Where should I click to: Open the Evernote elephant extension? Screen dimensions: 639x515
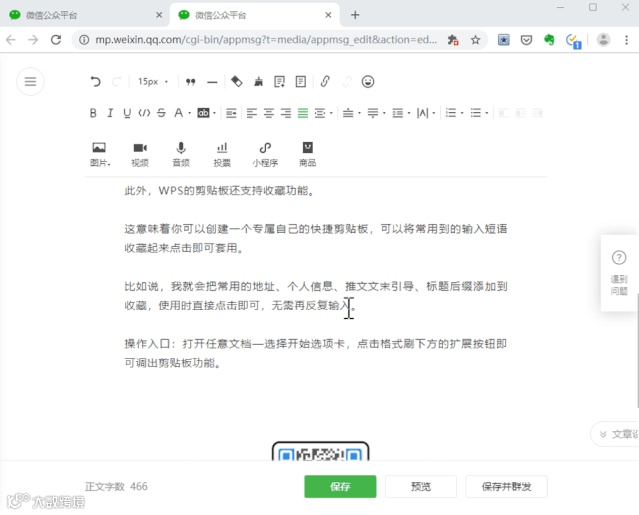point(549,40)
